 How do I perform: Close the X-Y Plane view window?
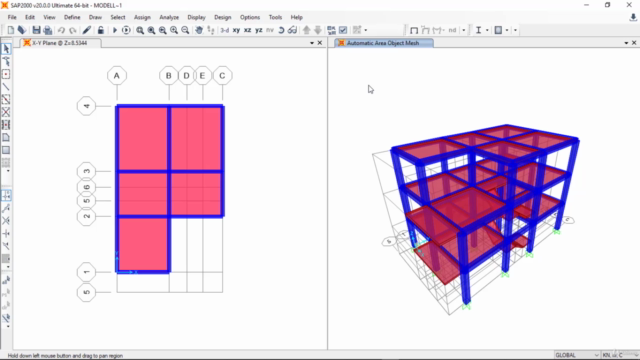[x=320, y=43]
